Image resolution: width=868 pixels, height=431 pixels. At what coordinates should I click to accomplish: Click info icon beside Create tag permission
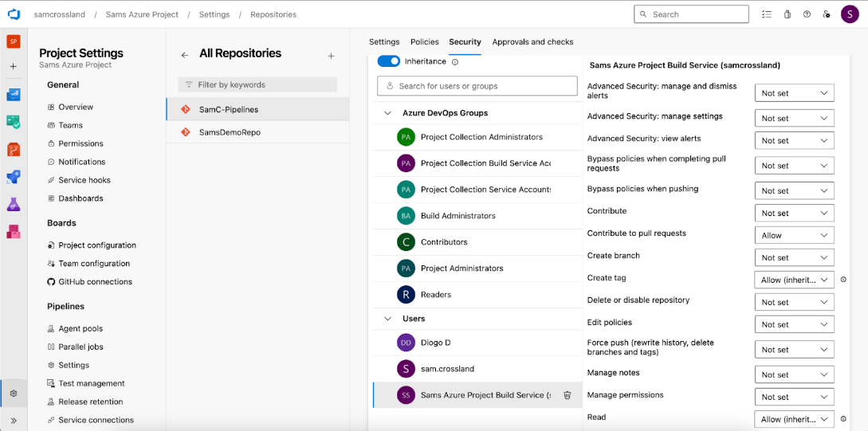point(843,280)
